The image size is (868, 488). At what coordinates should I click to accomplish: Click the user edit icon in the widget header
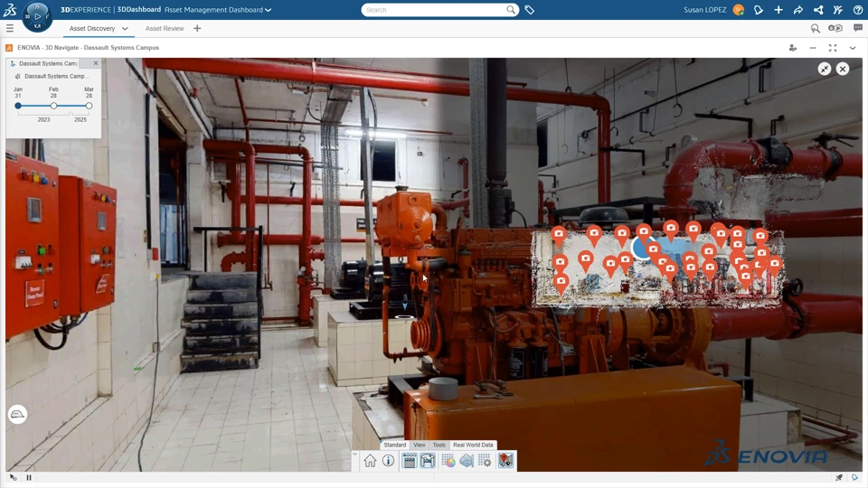click(793, 48)
